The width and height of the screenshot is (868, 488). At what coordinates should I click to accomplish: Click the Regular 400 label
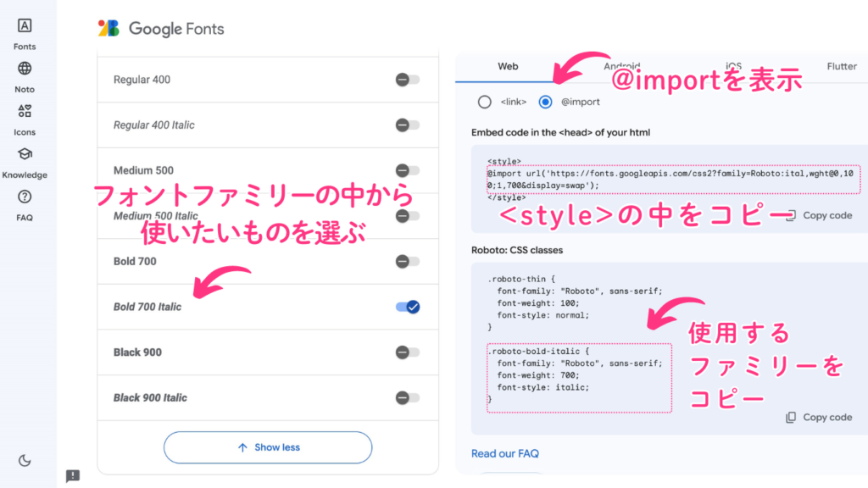(x=142, y=80)
